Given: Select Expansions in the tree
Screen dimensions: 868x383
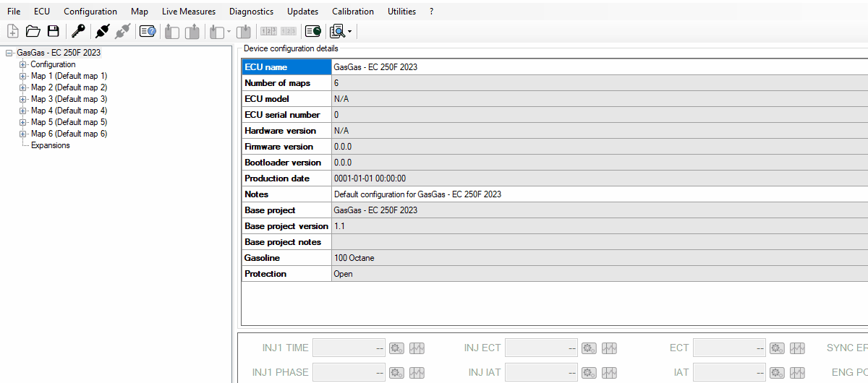Looking at the screenshot, I should 50,145.
